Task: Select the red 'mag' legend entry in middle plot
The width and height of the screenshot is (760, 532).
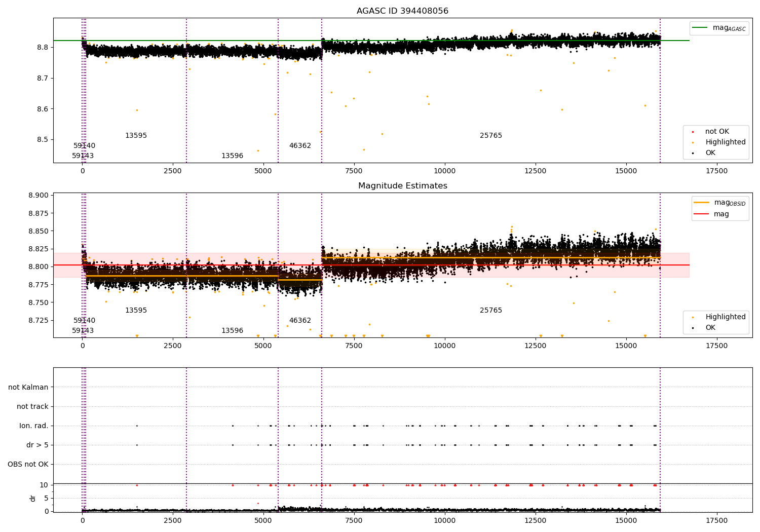Action: point(711,214)
